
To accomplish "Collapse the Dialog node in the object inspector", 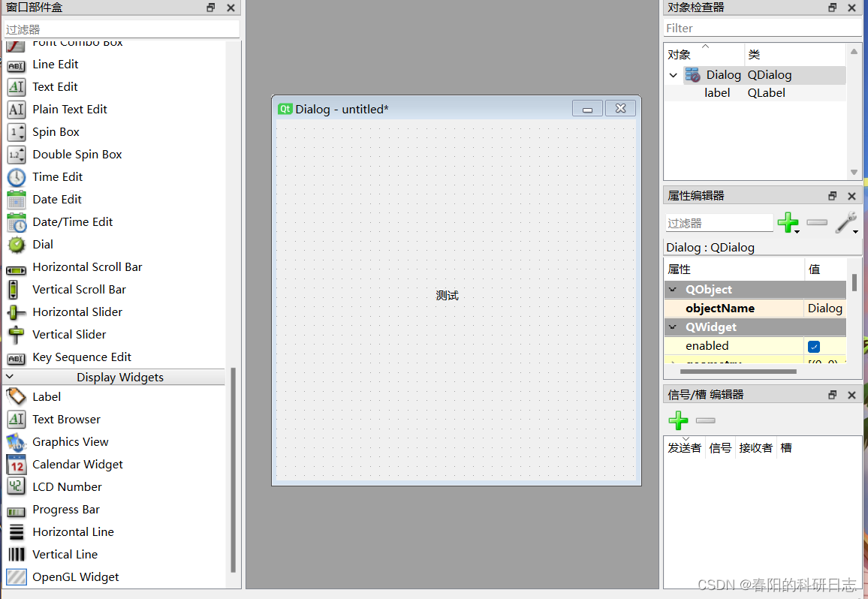I will [674, 74].
